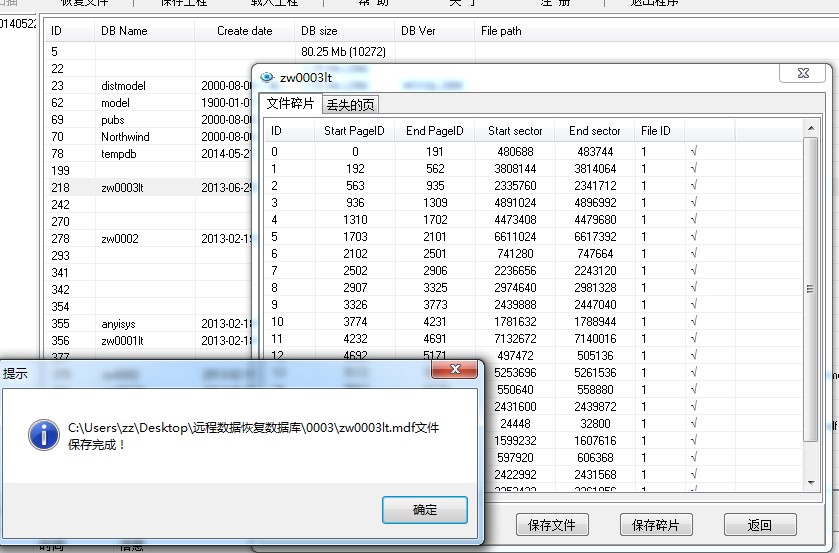Viewport: 839px width, 553px height.
Task: Click end sector value 2341712
Action: pyautogui.click(x=595, y=186)
